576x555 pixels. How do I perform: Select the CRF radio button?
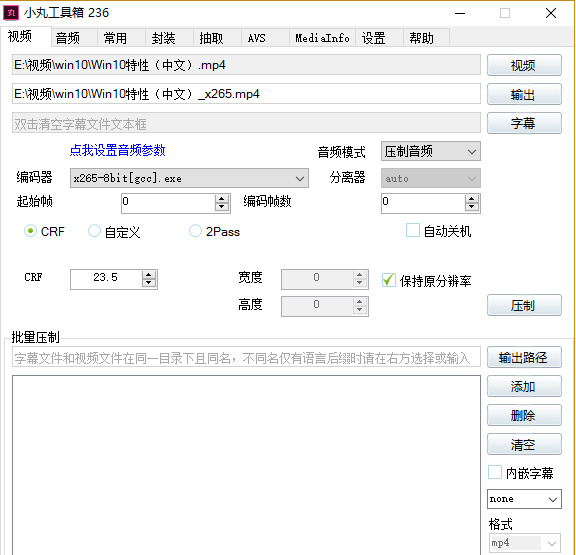tap(30, 231)
